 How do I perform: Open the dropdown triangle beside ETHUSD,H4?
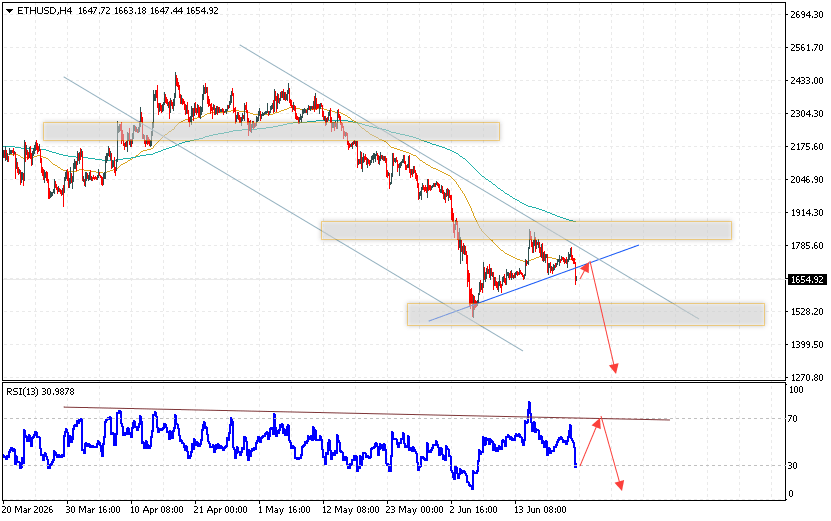click(10, 11)
